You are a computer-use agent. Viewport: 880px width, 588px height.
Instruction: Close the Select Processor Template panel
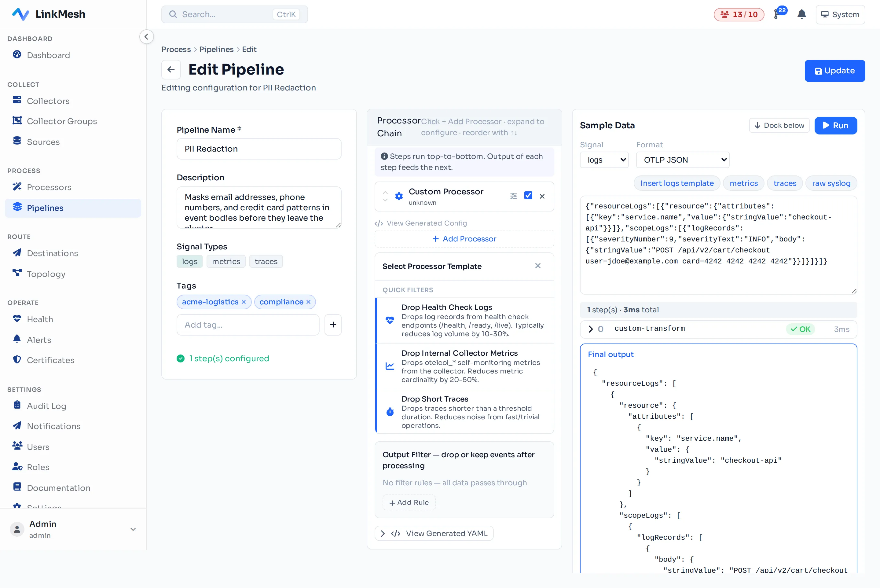click(x=538, y=266)
